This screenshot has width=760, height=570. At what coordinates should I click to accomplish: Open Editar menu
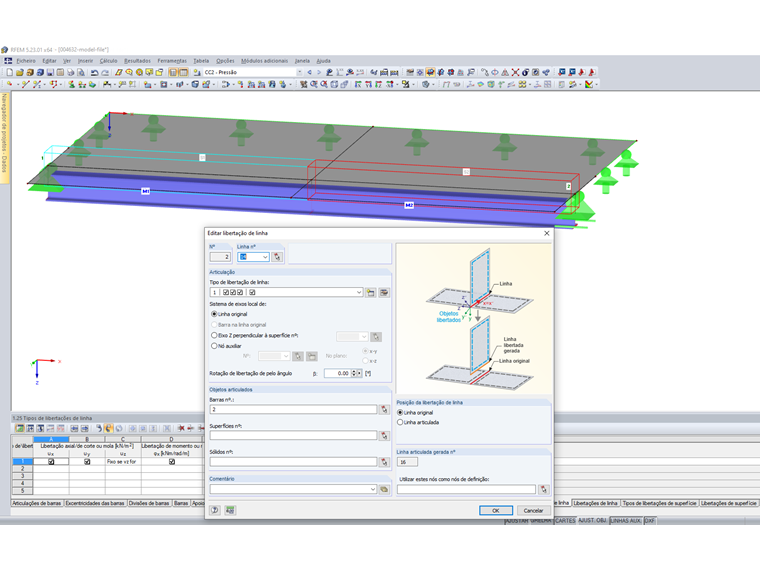49,61
